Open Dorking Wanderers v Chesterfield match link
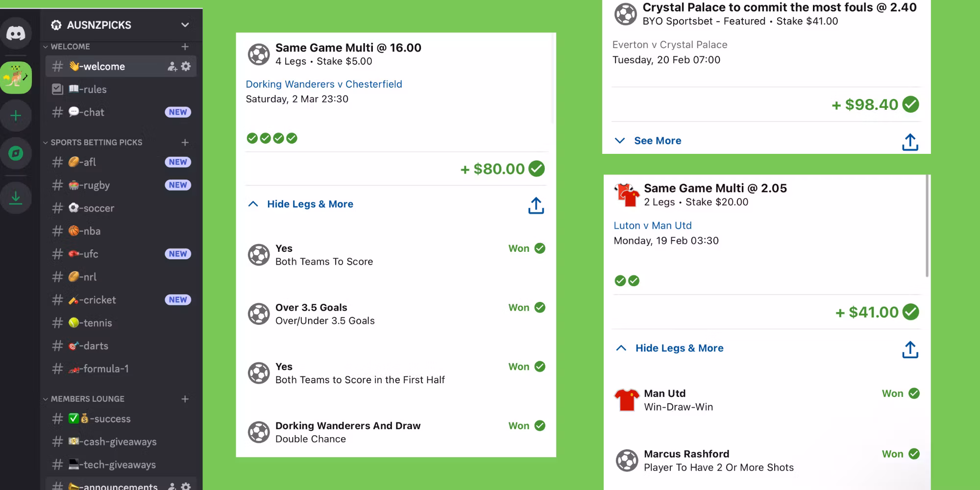Screen dimensions: 980x490 point(323,84)
